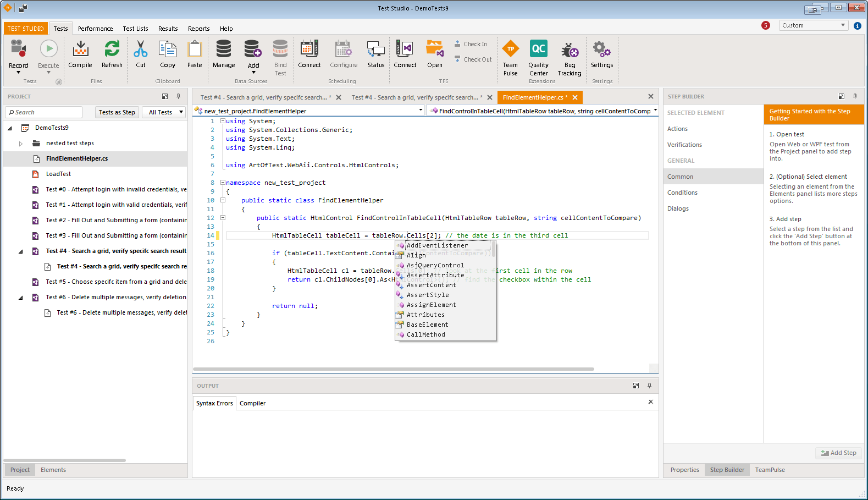
Task: Click the Project panel horizontal scrollbar
Action: (x=65, y=460)
